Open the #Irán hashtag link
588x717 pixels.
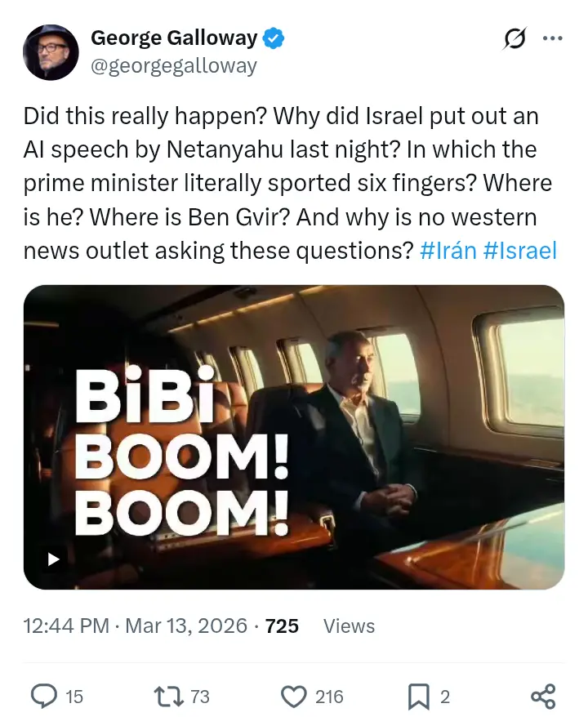pyautogui.click(x=448, y=251)
